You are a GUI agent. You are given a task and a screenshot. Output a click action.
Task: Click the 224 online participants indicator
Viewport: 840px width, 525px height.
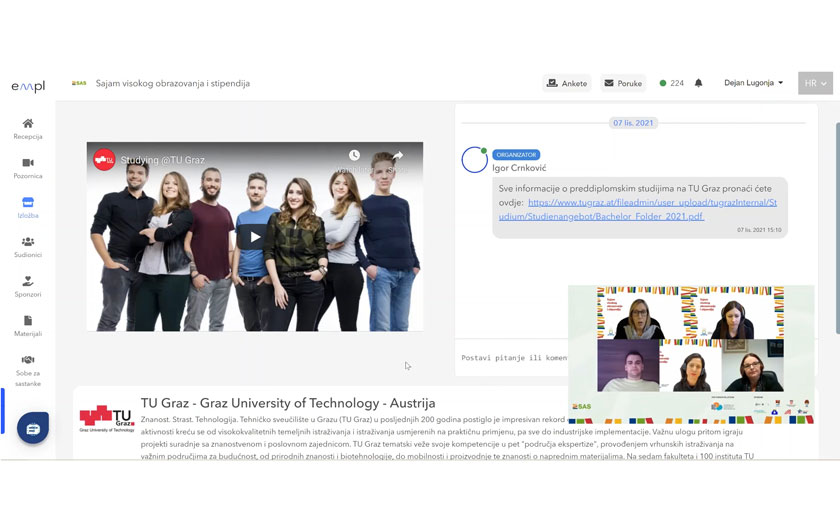tap(671, 83)
